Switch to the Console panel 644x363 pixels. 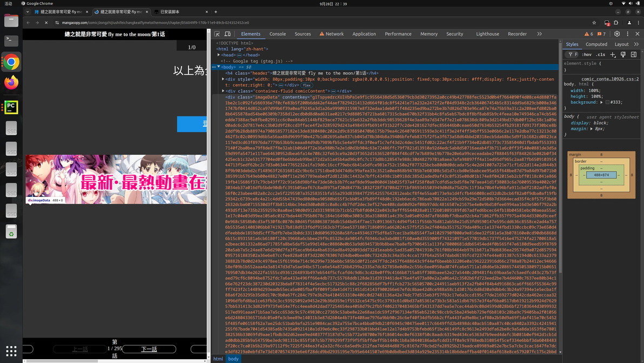coord(278,34)
